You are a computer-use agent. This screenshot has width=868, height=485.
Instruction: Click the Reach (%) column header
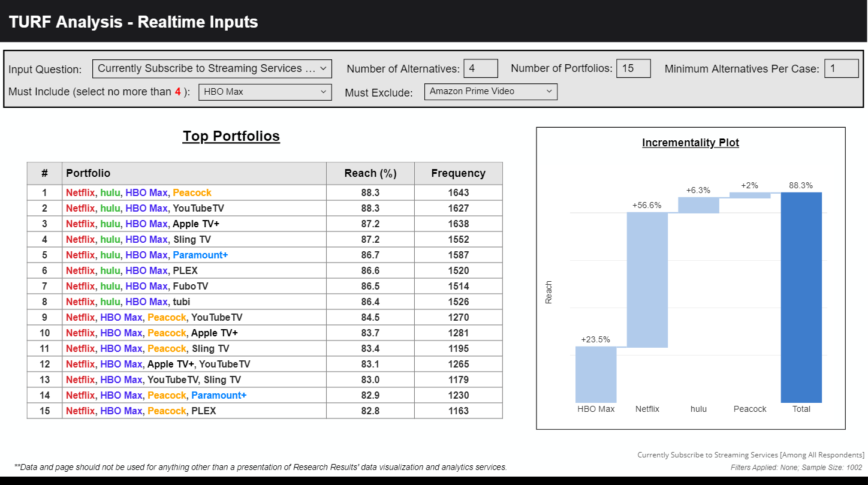pos(370,173)
